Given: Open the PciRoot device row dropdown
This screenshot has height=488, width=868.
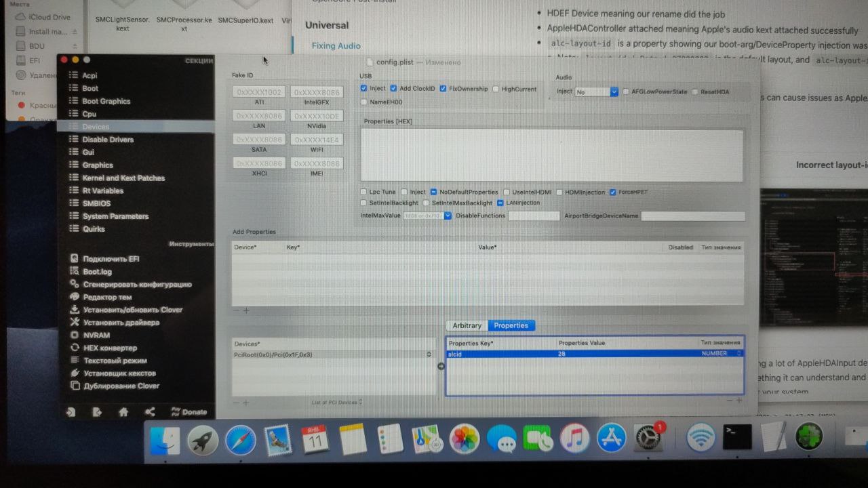Looking at the screenshot, I should coord(429,354).
